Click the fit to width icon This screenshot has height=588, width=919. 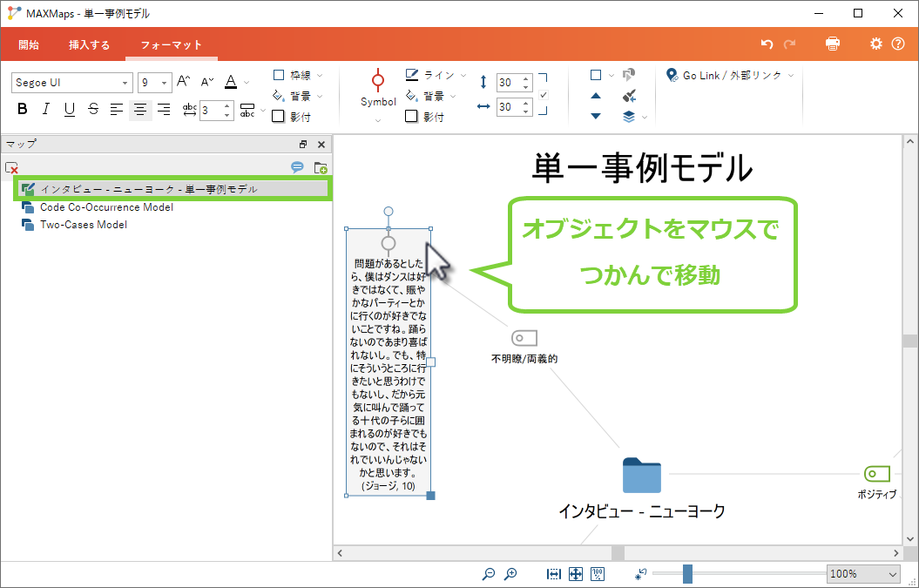553,574
